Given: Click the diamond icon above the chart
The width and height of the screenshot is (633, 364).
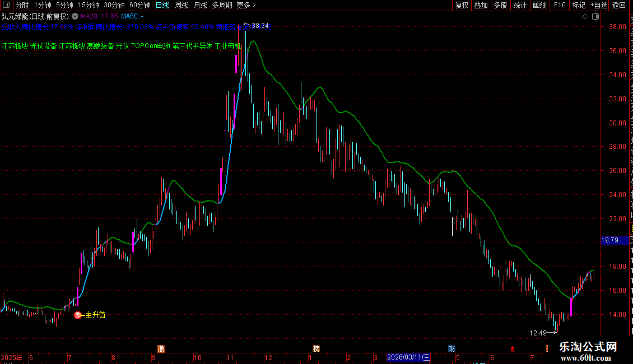Looking at the screenshot, I should pyautogui.click(x=585, y=17).
